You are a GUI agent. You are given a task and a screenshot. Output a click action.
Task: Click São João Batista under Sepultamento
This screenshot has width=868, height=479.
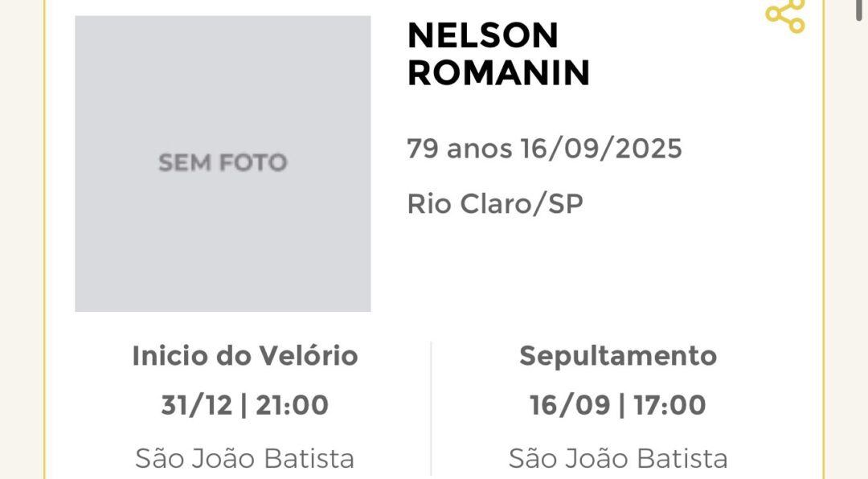coord(618,459)
